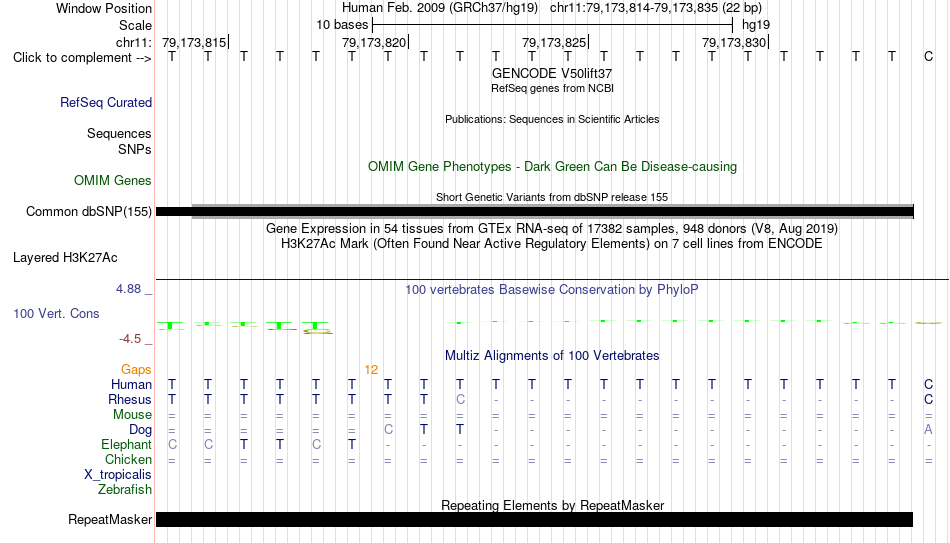
Task: Select the X_tropicalis alignment row label
Action: click(118, 475)
